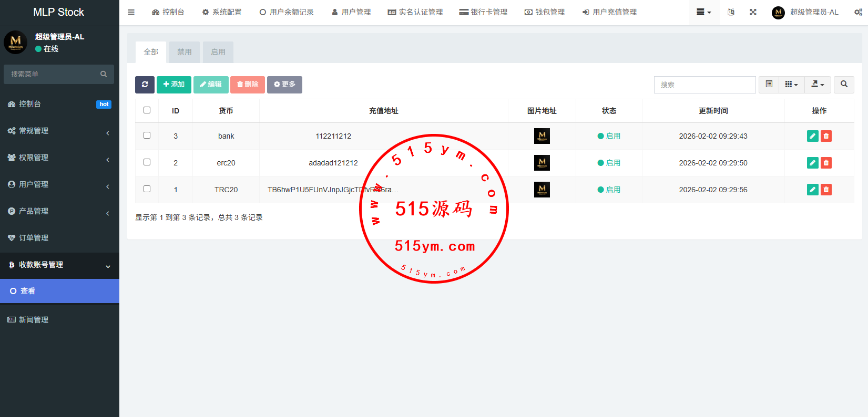Viewport: 868px width, 417px height.
Task: Click the refresh table icon button
Action: click(x=145, y=85)
